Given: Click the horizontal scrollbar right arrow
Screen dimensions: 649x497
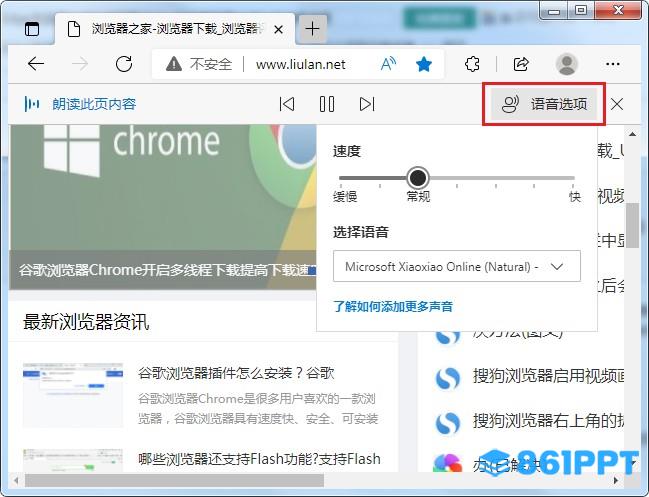Looking at the screenshot, I should (x=616, y=480).
